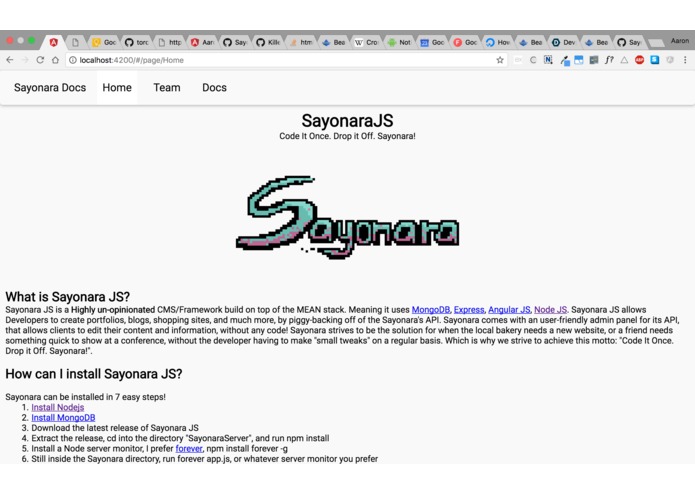The height and width of the screenshot is (494, 695).
Task: Click the browser home icon
Action: [x=55, y=60]
